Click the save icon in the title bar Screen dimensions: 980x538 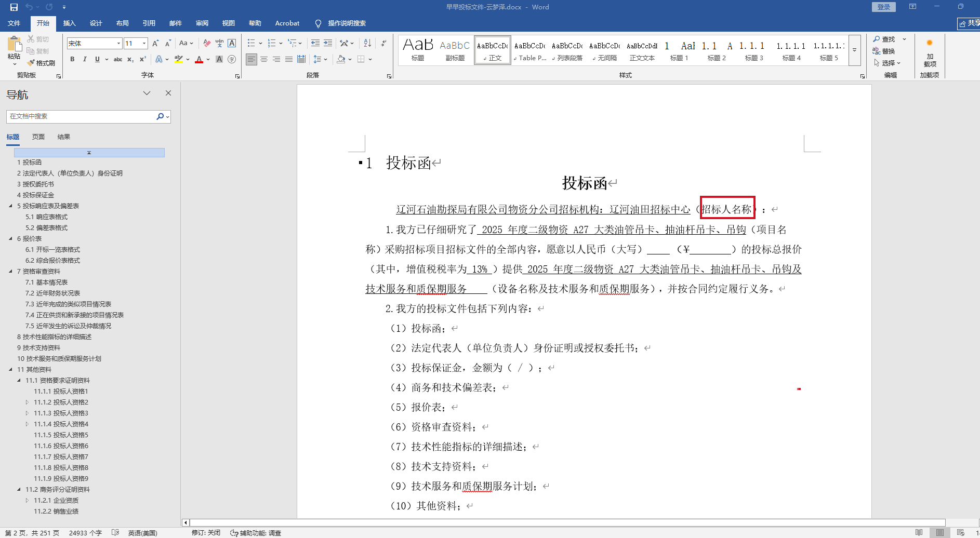[x=14, y=7]
